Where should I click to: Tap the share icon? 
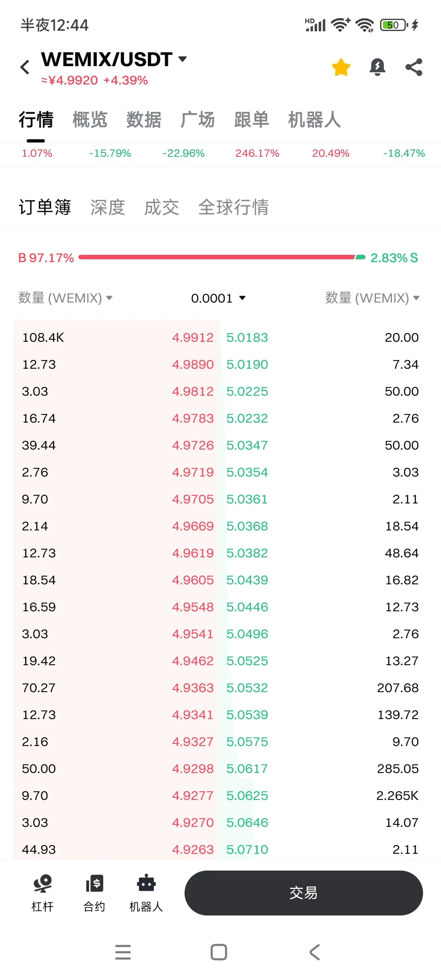[414, 67]
